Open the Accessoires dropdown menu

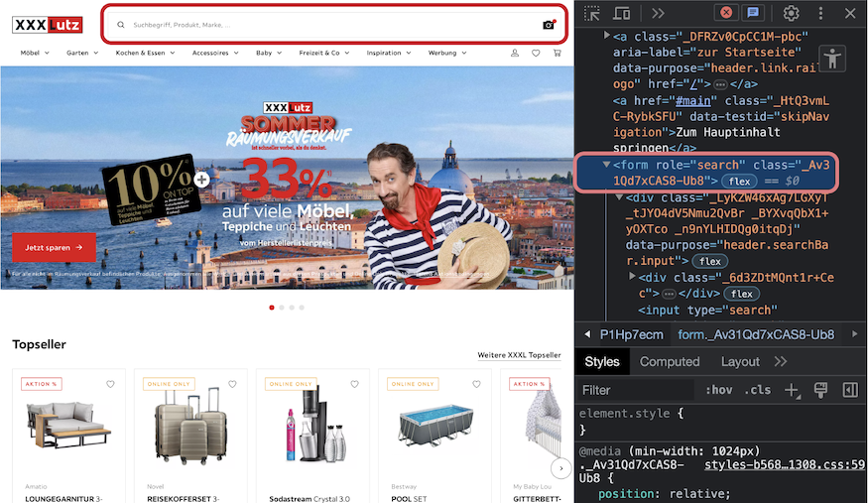215,54
